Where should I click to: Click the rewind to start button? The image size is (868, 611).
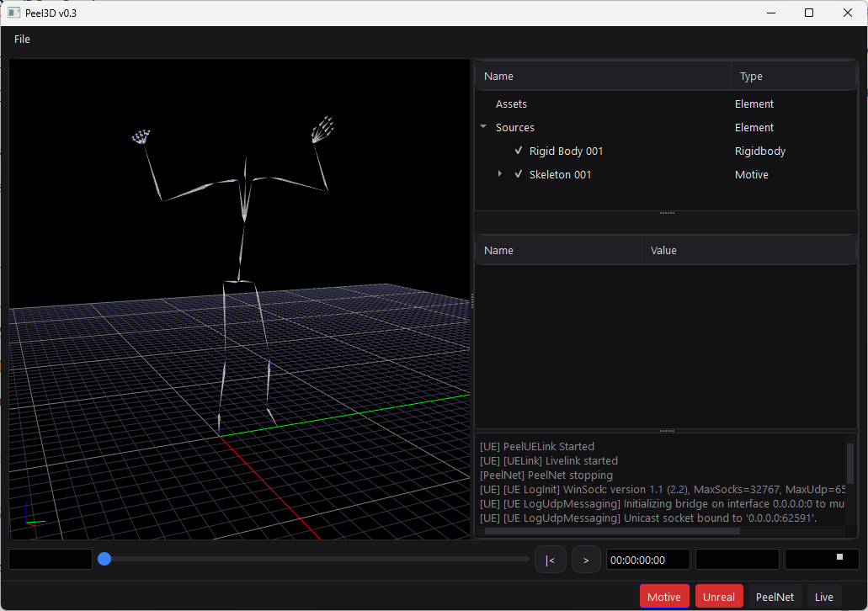tap(550, 560)
